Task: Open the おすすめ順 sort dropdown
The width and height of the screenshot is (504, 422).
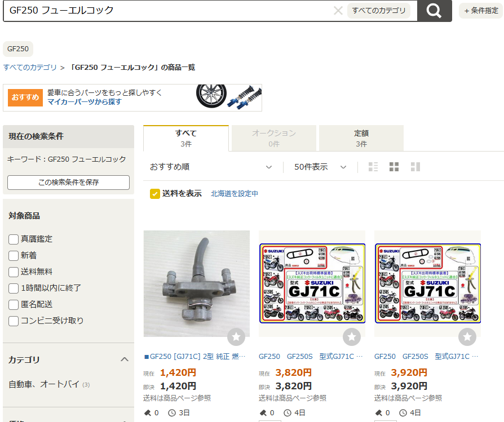Action: point(211,167)
